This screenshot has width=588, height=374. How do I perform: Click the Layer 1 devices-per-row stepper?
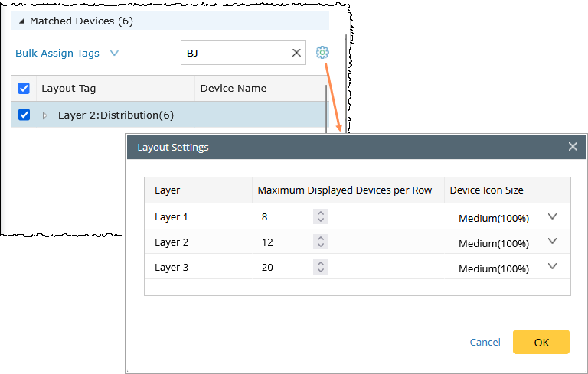[x=321, y=217]
